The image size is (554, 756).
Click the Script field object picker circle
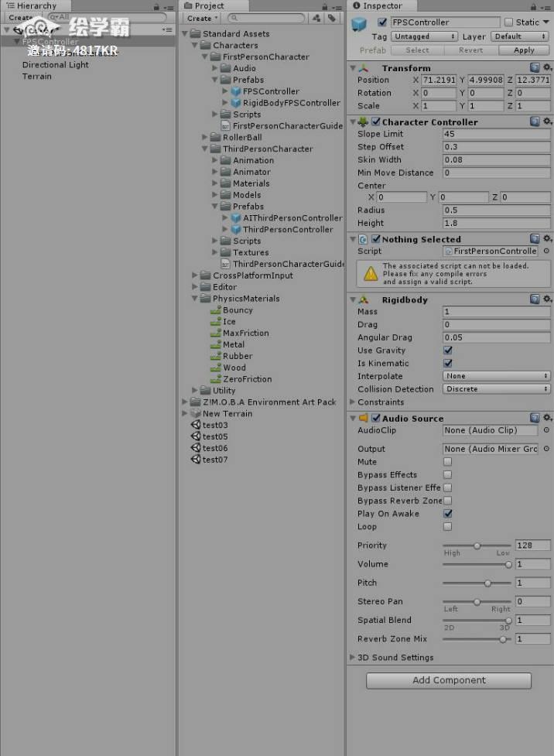[546, 251]
